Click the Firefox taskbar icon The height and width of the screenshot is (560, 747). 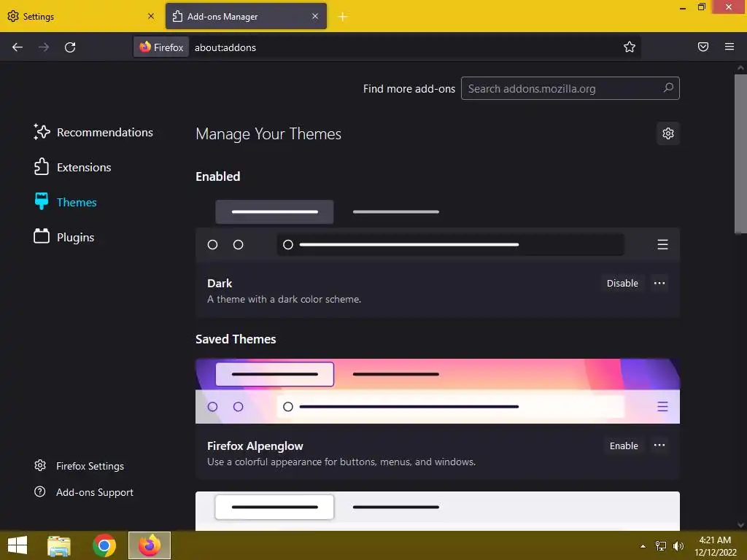[150, 545]
